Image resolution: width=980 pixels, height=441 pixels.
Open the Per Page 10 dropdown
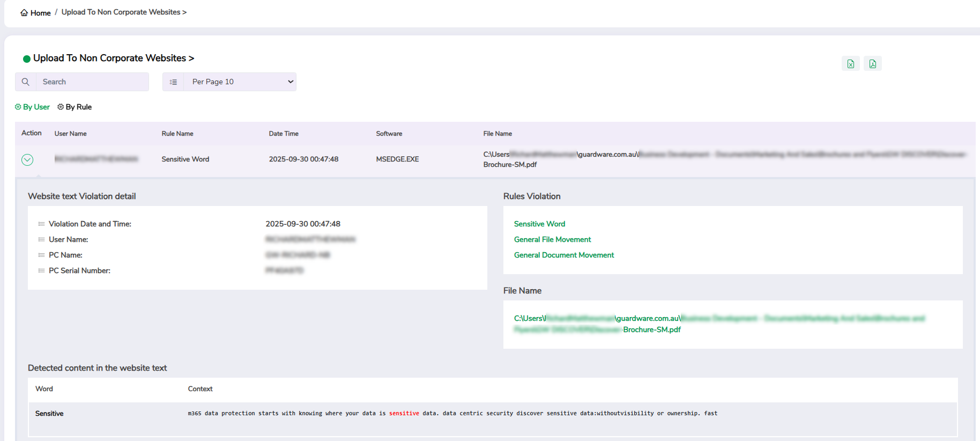click(240, 82)
